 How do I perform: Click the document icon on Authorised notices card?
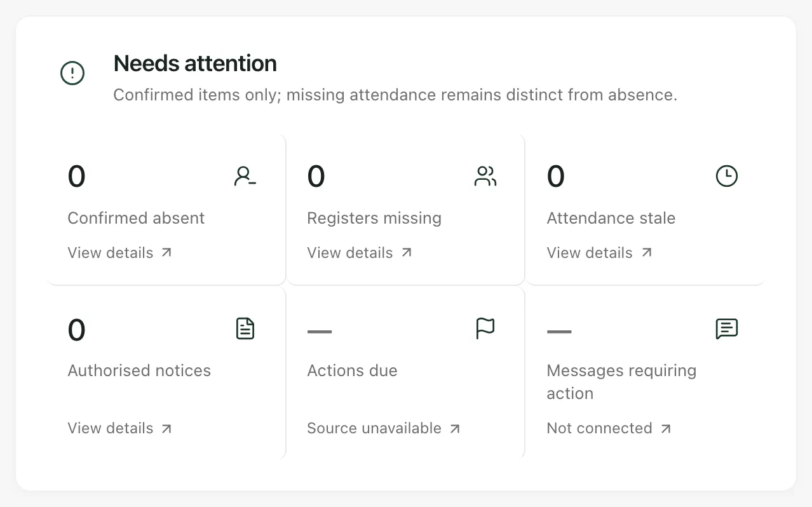(x=245, y=328)
